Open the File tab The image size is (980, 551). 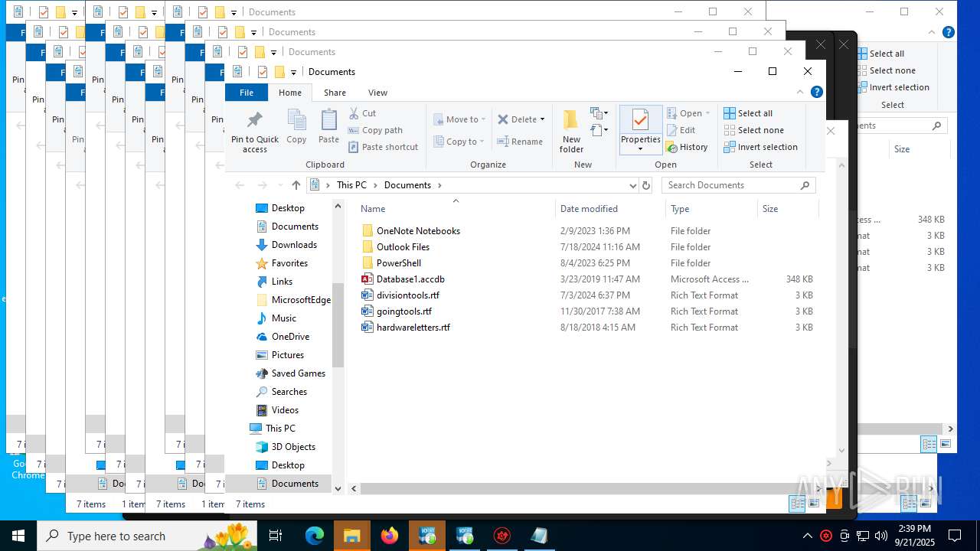click(x=247, y=93)
